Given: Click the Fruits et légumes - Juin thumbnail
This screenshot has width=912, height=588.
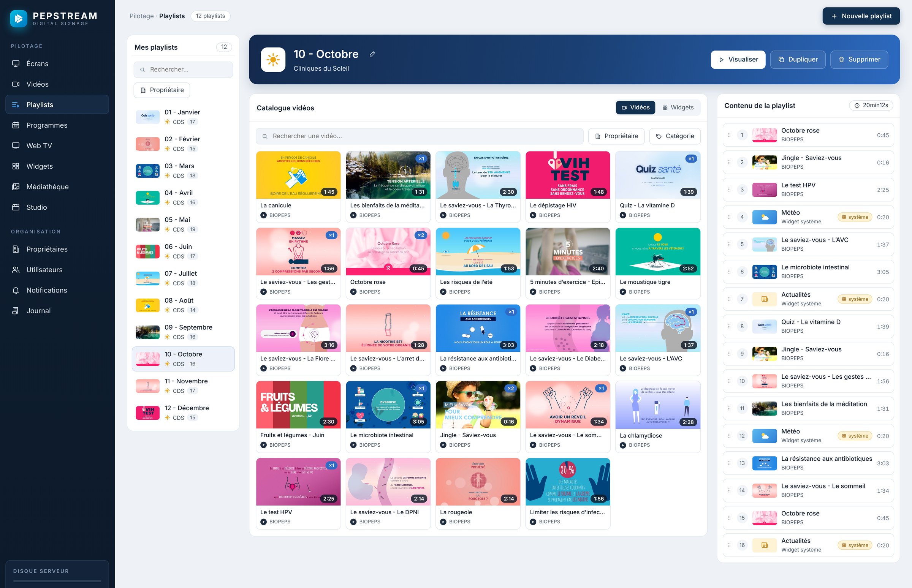Looking at the screenshot, I should 298,405.
